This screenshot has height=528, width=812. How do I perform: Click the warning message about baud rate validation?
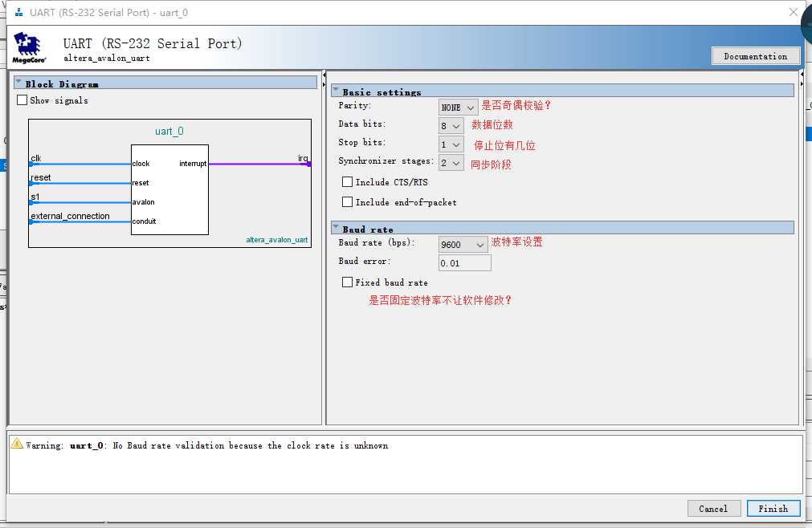tap(206, 445)
